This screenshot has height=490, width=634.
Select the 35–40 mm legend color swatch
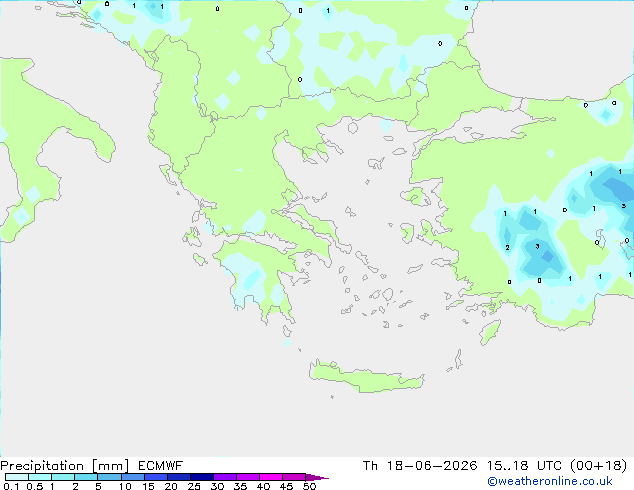click(247, 477)
